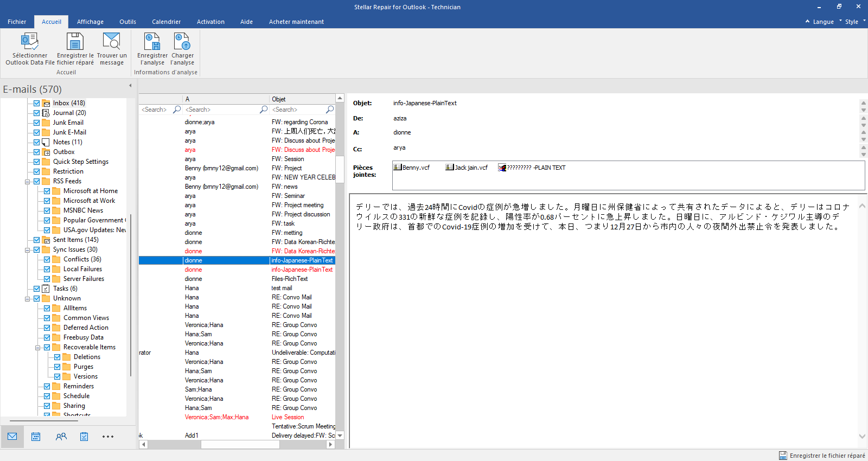Select email 'FW: regarding Corona'

point(237,122)
